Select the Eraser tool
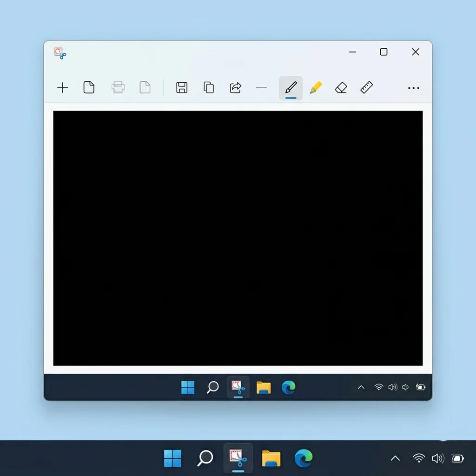This screenshot has width=476, height=476. pyautogui.click(x=341, y=88)
